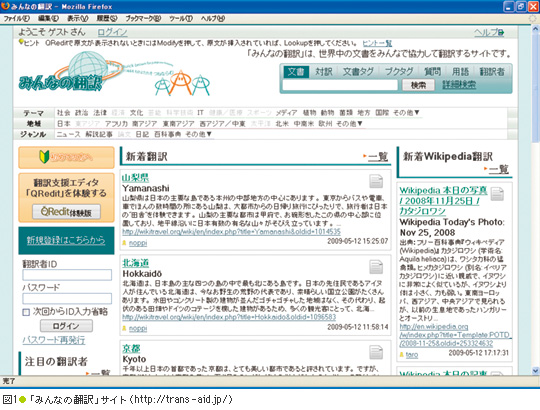Screen dimensions: 540x410
Task: Filter by genre ニュース
Action: tap(68, 134)
